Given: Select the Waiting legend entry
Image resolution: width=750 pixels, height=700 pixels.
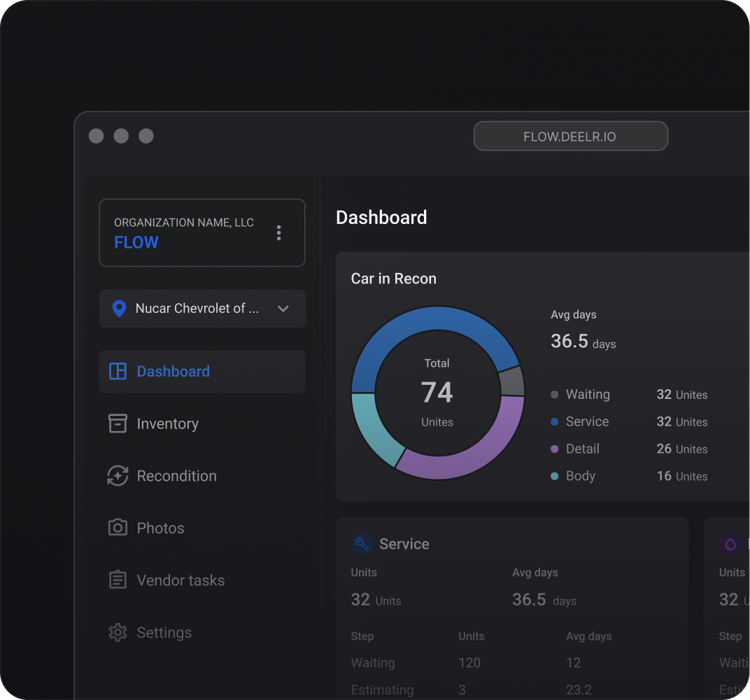Looking at the screenshot, I should (x=588, y=395).
